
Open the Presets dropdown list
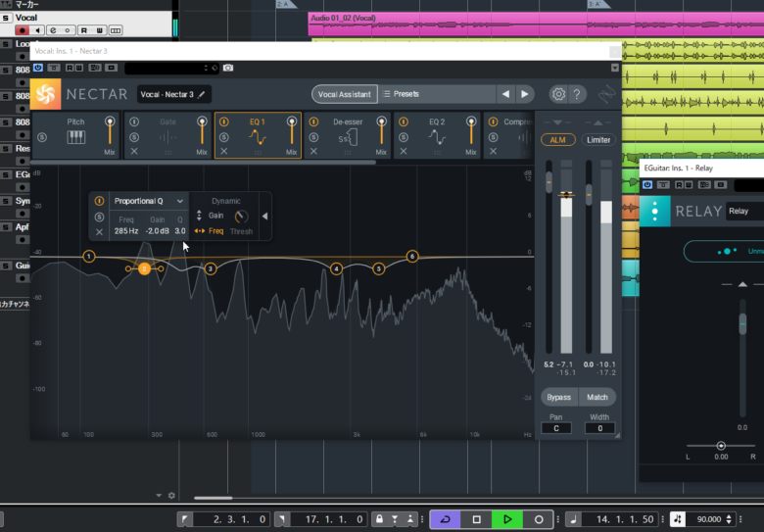(x=438, y=94)
